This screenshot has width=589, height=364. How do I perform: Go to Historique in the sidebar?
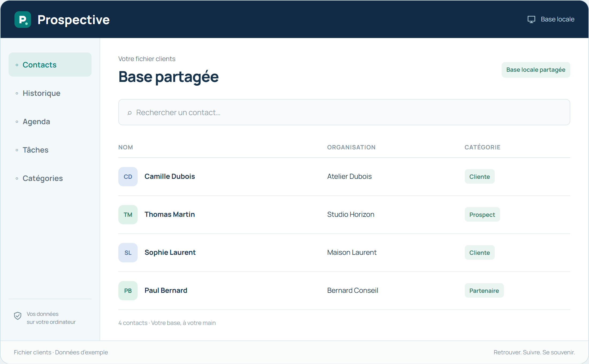[x=50, y=93]
